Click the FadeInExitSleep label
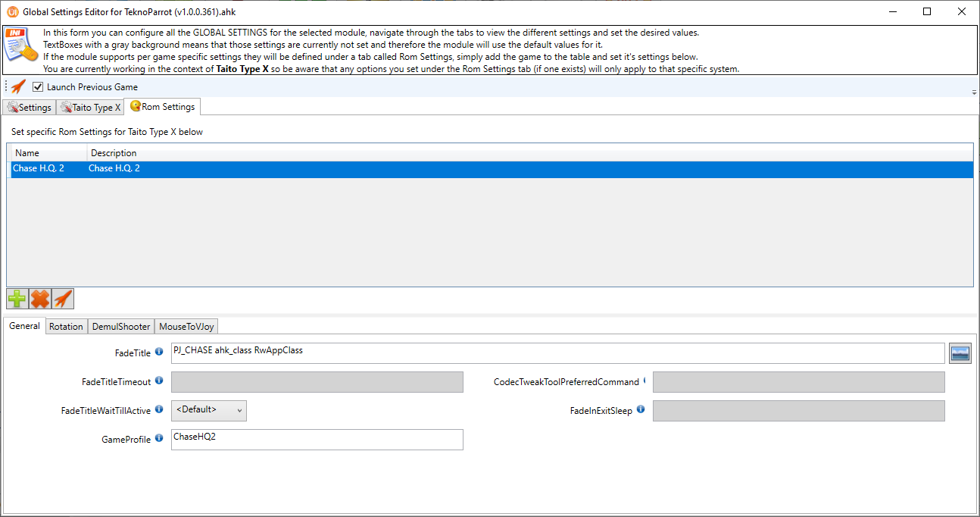 tap(601, 411)
